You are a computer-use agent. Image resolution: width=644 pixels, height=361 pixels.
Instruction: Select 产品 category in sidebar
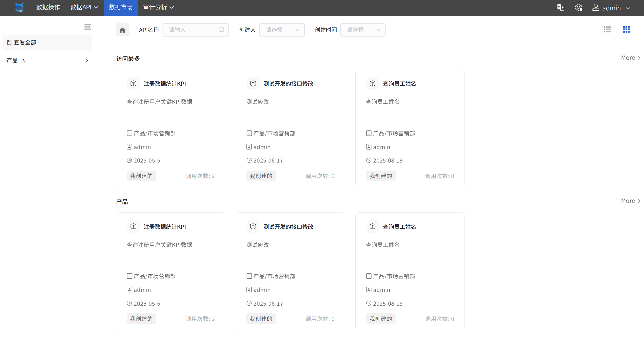[47, 61]
